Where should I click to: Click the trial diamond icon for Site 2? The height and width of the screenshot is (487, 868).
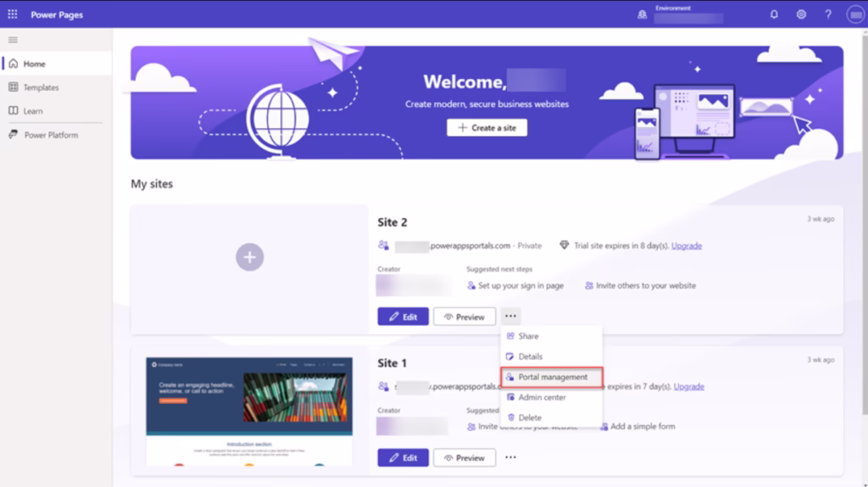point(564,245)
